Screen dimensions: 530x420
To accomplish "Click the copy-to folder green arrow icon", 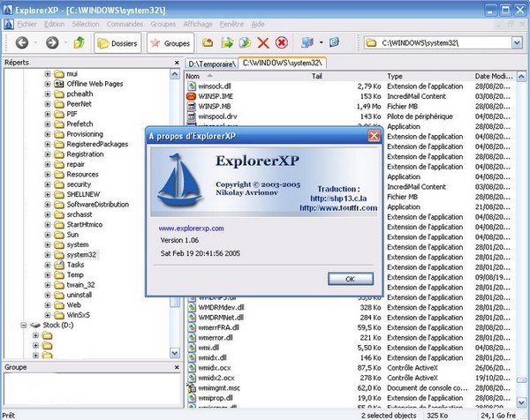I will click(227, 42).
